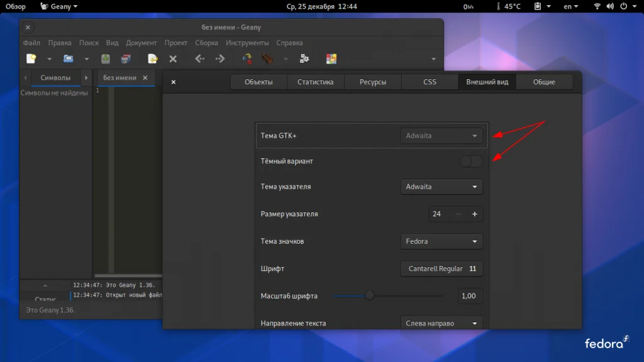Click the Reload file toolbar icon

152,59
